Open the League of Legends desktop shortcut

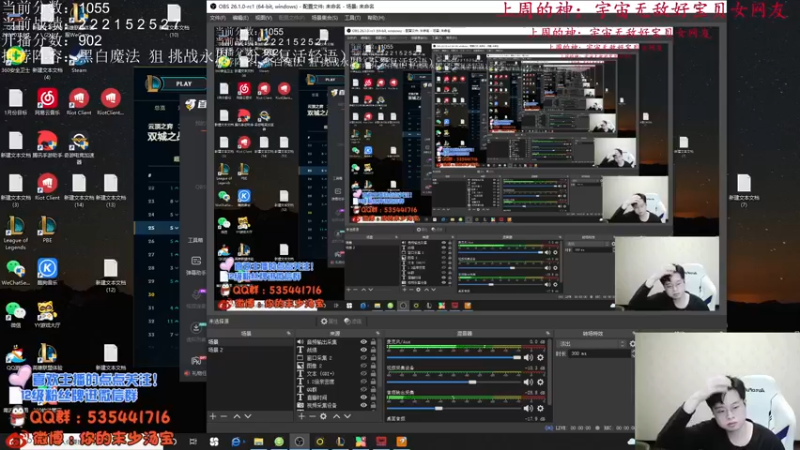coord(15,232)
